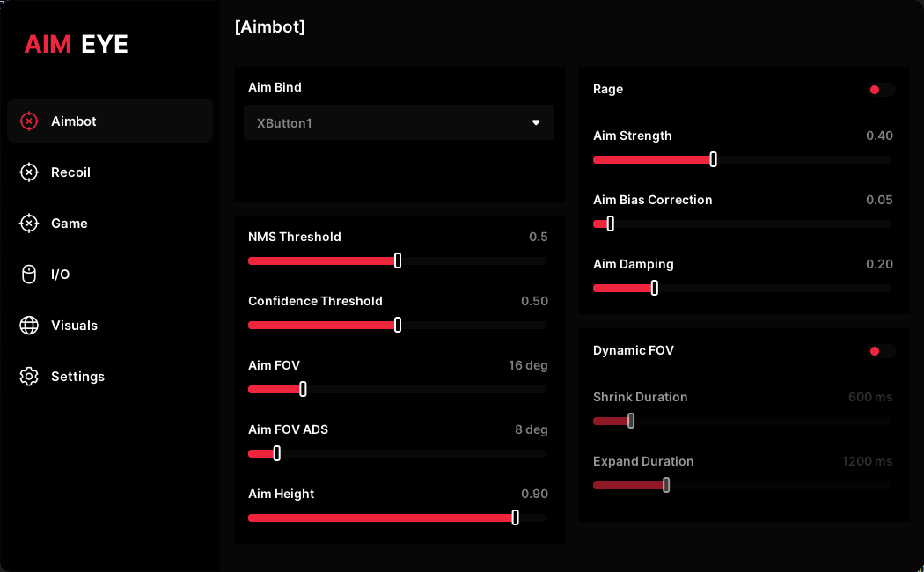Open Recoil section via its sidebar icon
924x572 pixels.
click(29, 172)
